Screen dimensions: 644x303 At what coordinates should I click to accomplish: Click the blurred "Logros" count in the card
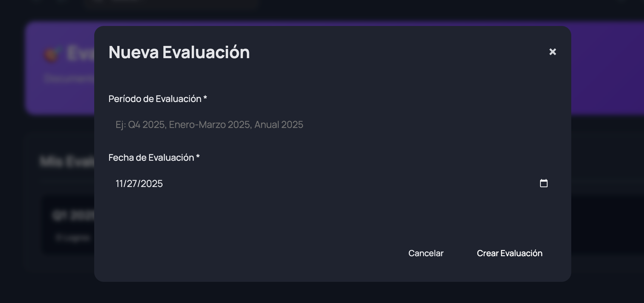point(73,238)
